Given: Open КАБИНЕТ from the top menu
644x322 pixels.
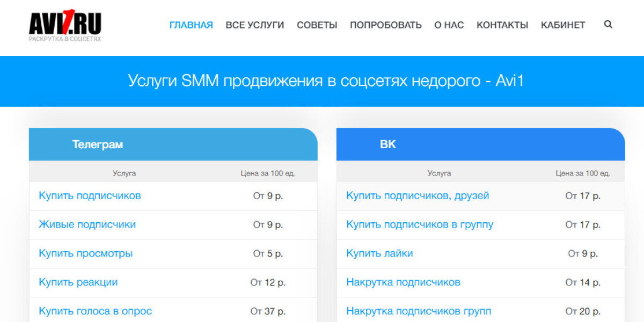Looking at the screenshot, I should click(x=562, y=25).
